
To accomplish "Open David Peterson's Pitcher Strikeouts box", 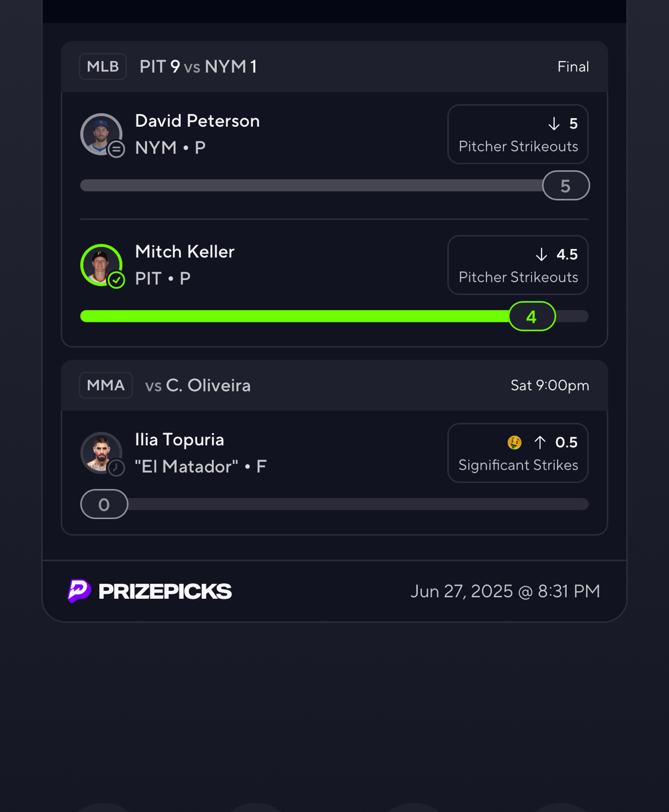I will coord(518,134).
